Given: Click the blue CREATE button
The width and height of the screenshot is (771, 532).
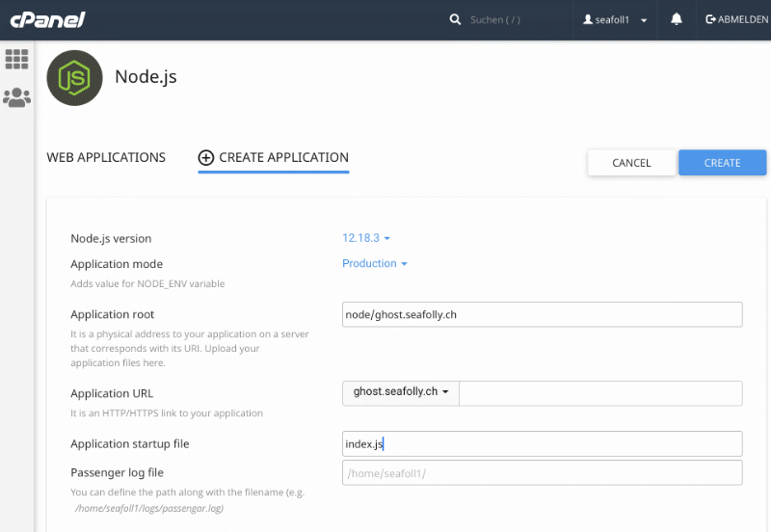Looking at the screenshot, I should pos(722,163).
